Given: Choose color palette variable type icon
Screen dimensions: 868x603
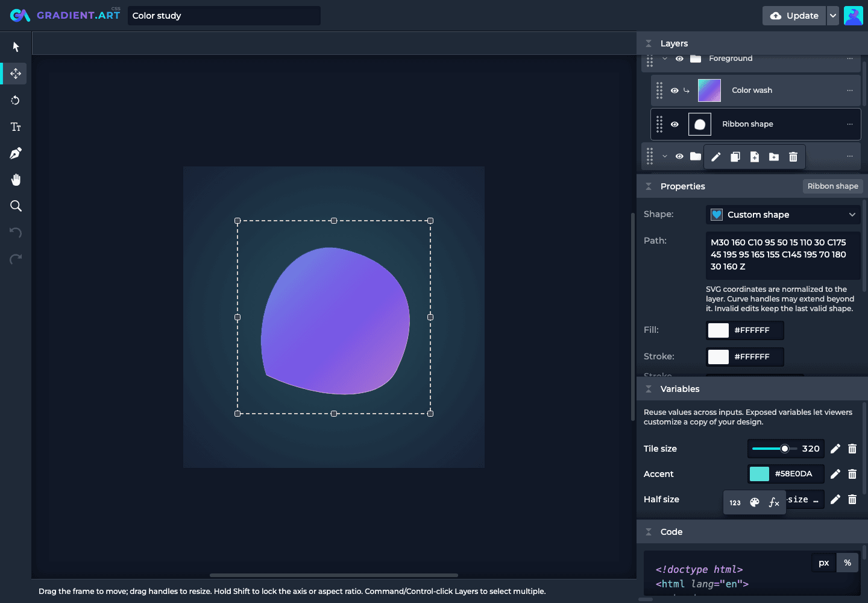Looking at the screenshot, I should (755, 503).
